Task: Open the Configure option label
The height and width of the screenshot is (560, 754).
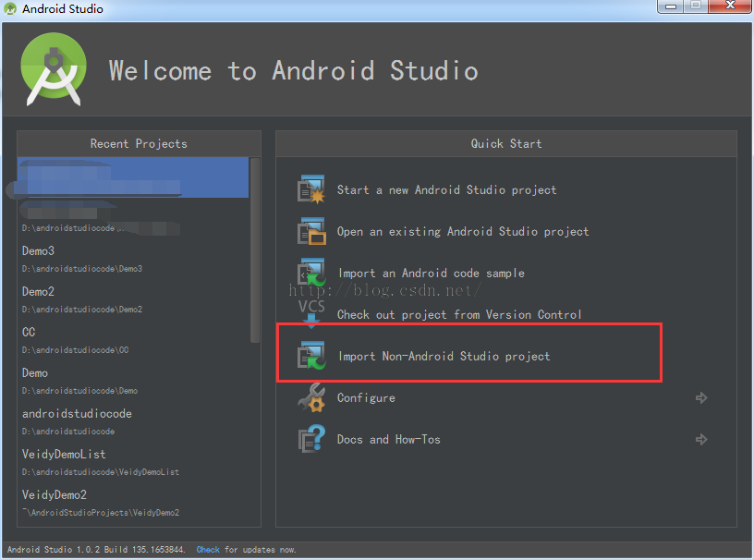Action: (366, 398)
